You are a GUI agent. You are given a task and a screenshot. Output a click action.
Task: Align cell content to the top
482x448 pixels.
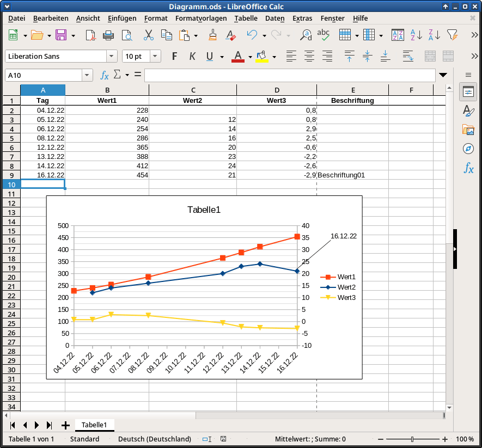coord(349,56)
